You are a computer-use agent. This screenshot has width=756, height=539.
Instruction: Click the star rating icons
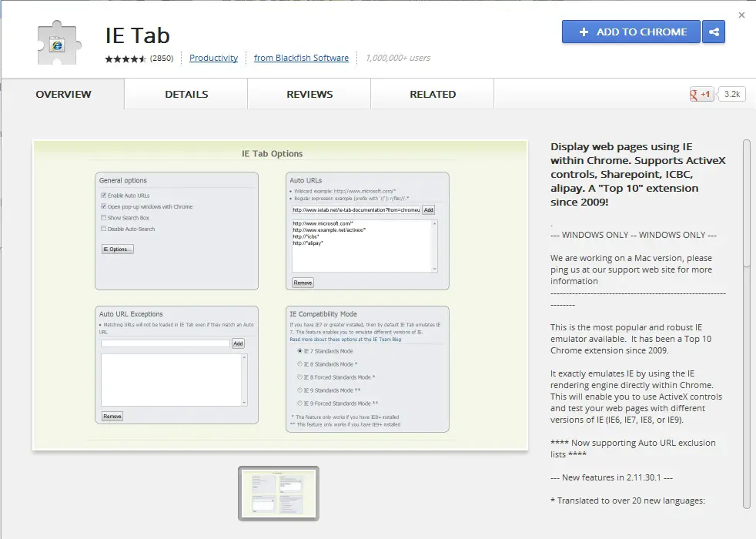[x=125, y=59]
